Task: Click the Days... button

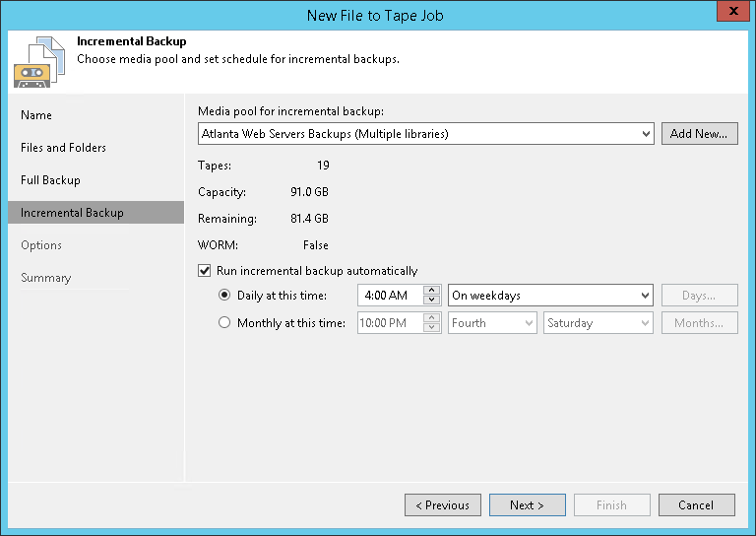Action: coord(699,296)
